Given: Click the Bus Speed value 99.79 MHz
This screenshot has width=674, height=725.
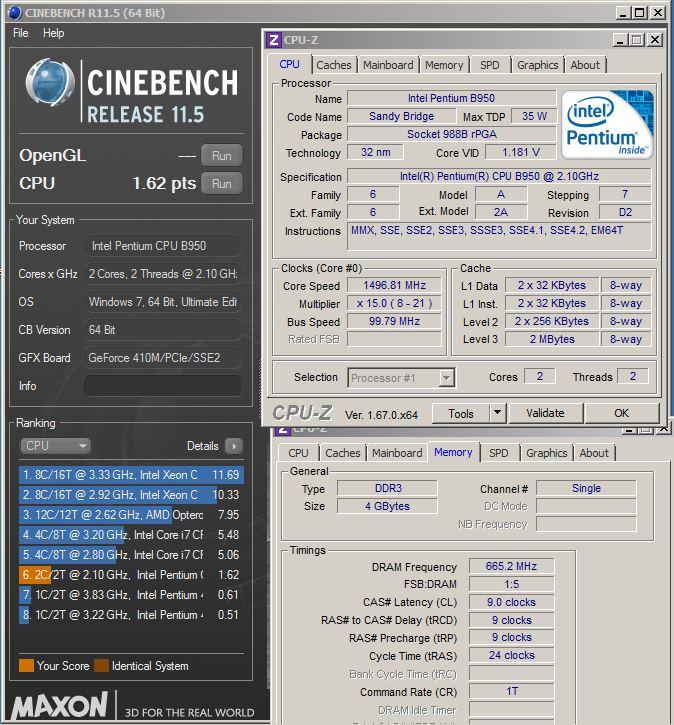Looking at the screenshot, I should [x=394, y=321].
